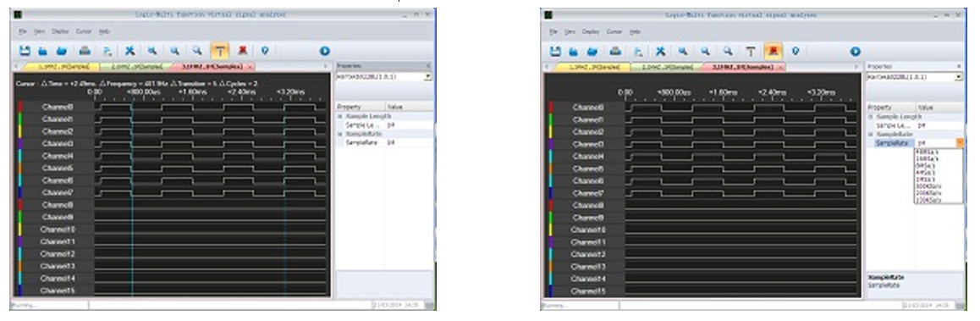Image resolution: width=980 pixels, height=321 pixels.
Task: Click the red color bar beside Channel8 in right window
Action: [551, 205]
